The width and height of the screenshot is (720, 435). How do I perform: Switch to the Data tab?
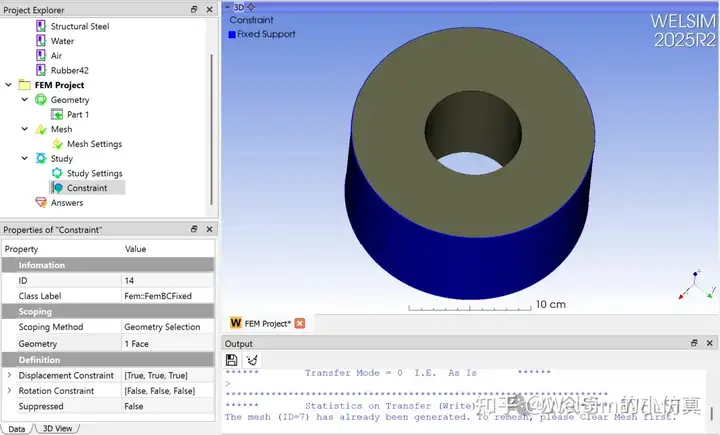(x=17, y=429)
